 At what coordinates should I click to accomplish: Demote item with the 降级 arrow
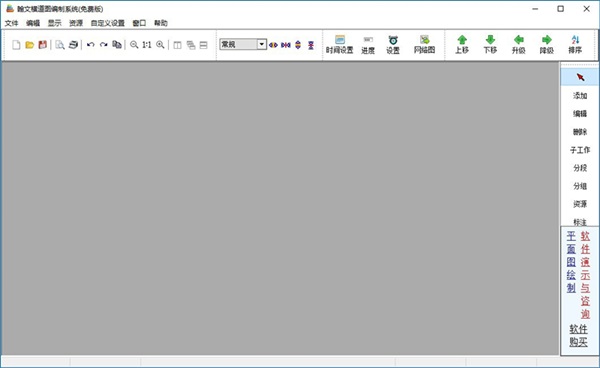pyautogui.click(x=547, y=45)
